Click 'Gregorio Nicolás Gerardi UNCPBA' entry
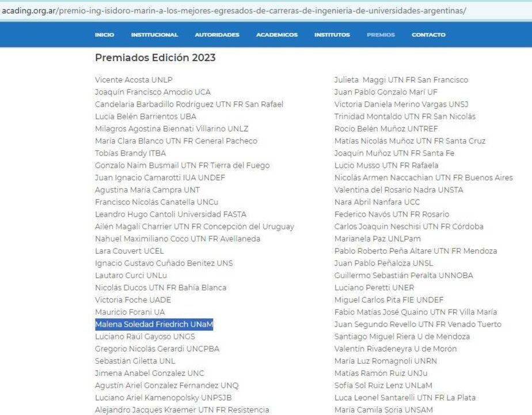Screen dimensions: 532x415 point(157,349)
